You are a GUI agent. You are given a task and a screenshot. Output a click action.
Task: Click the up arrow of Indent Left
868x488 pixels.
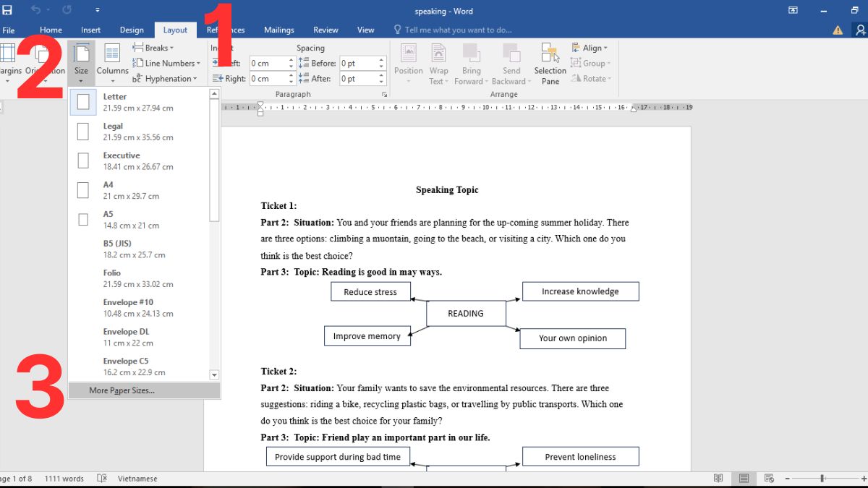tap(292, 60)
